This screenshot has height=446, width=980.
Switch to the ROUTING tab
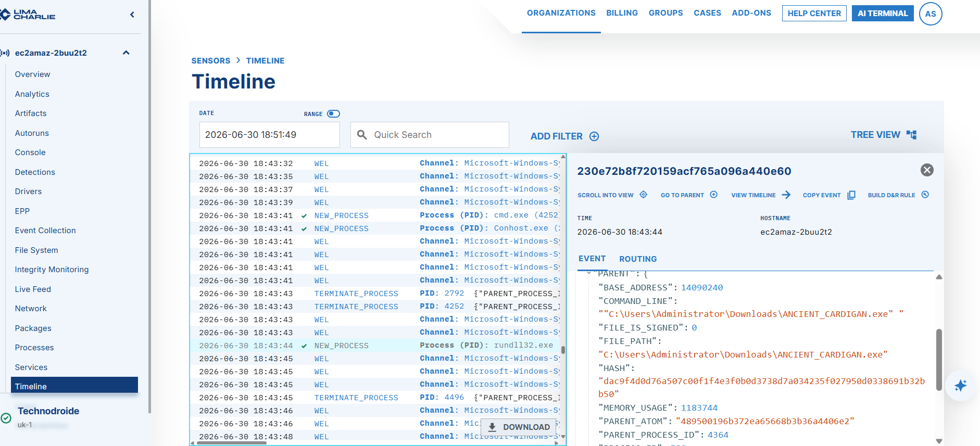coord(638,259)
